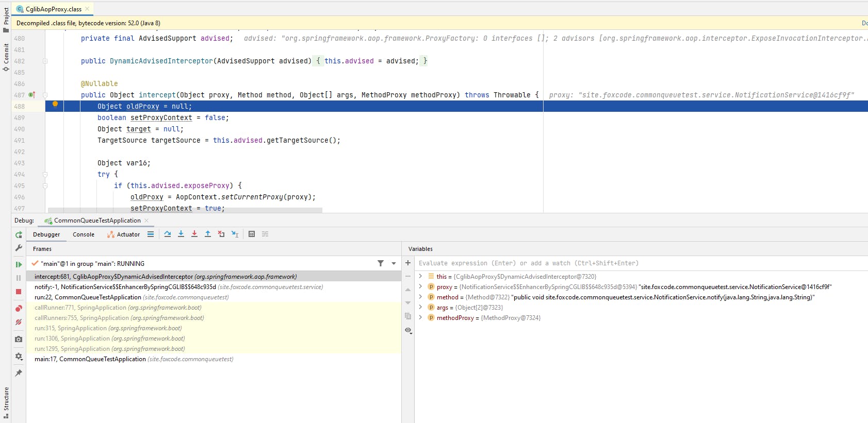The height and width of the screenshot is (423, 868).
Task: Open the eye view options in Variables
Action: [x=408, y=330]
